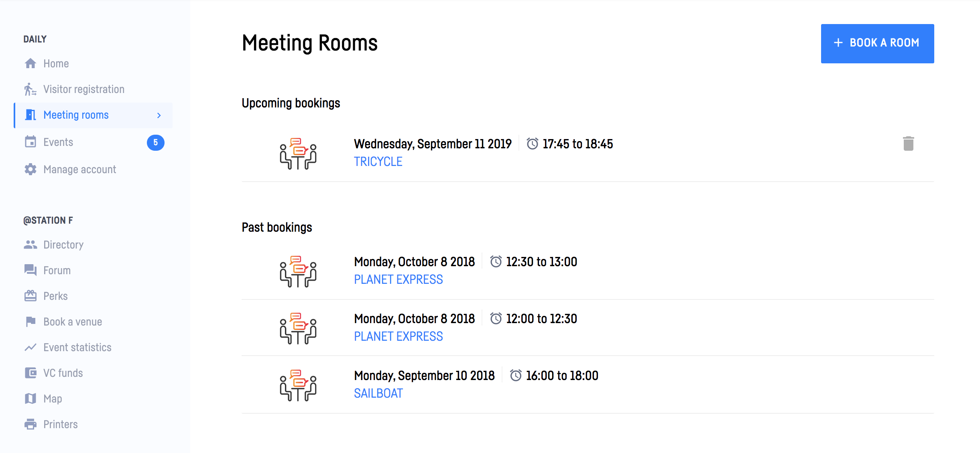Open the SAILBOAT room link

[x=378, y=393]
